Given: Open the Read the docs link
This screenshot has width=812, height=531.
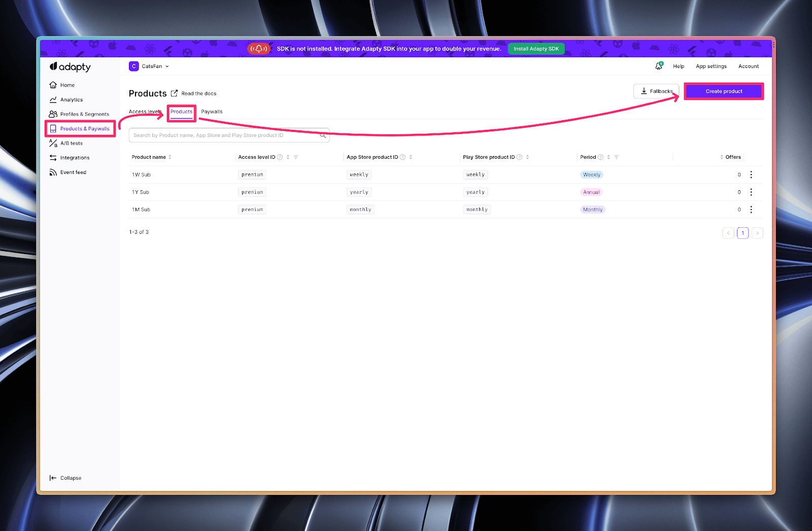Looking at the screenshot, I should pyautogui.click(x=198, y=94).
